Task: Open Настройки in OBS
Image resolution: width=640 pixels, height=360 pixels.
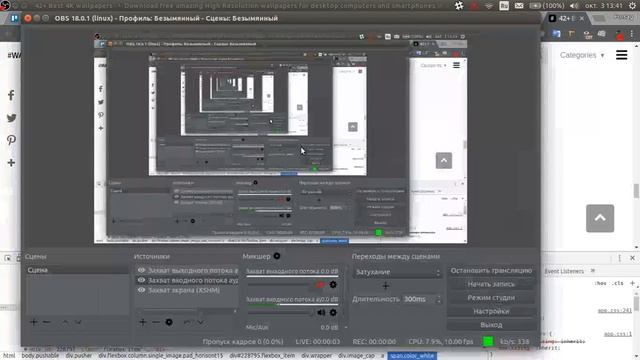Action: [491, 311]
